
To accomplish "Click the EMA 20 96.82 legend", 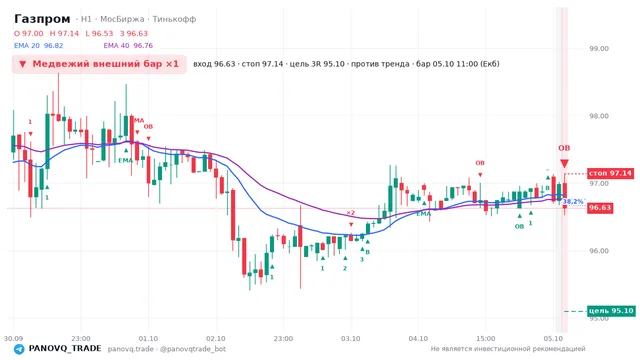I will pos(38,46).
